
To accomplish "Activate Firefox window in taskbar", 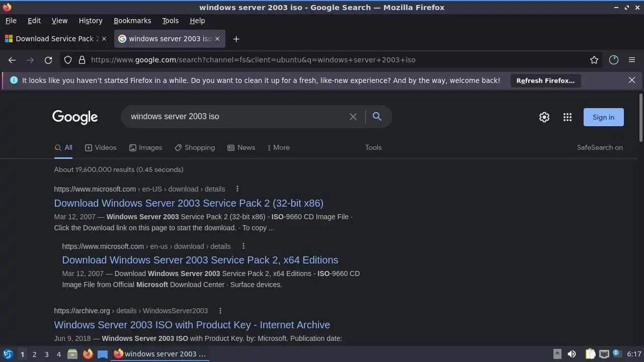I will (x=160, y=354).
